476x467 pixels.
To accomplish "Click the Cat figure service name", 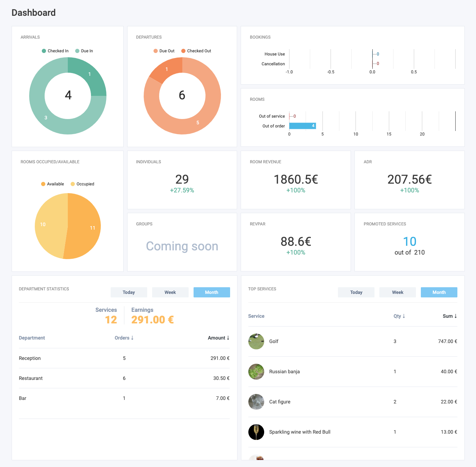I will click(280, 402).
